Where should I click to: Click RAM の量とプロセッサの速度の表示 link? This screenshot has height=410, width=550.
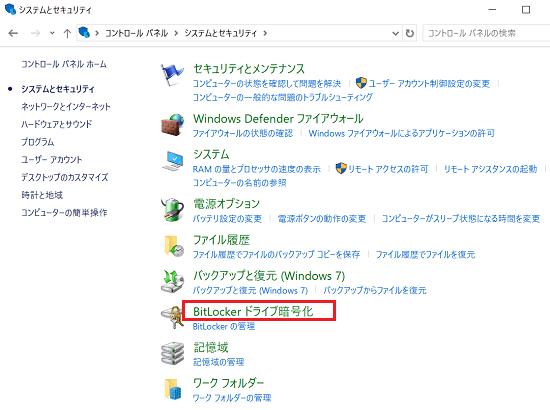click(x=257, y=169)
